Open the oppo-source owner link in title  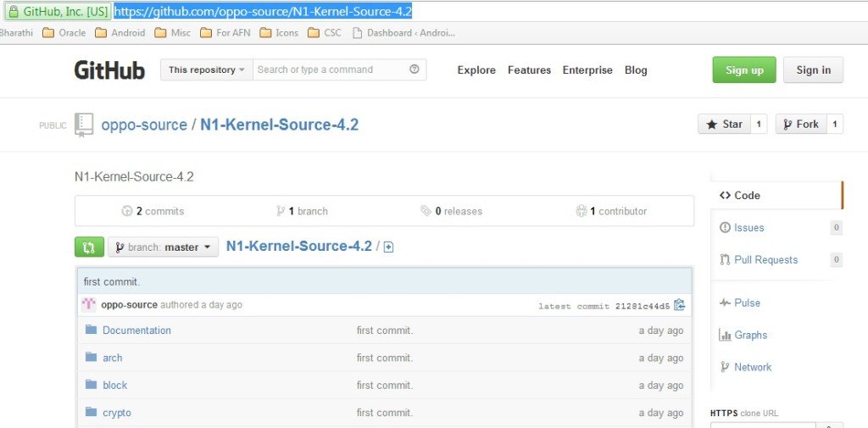[x=144, y=125]
